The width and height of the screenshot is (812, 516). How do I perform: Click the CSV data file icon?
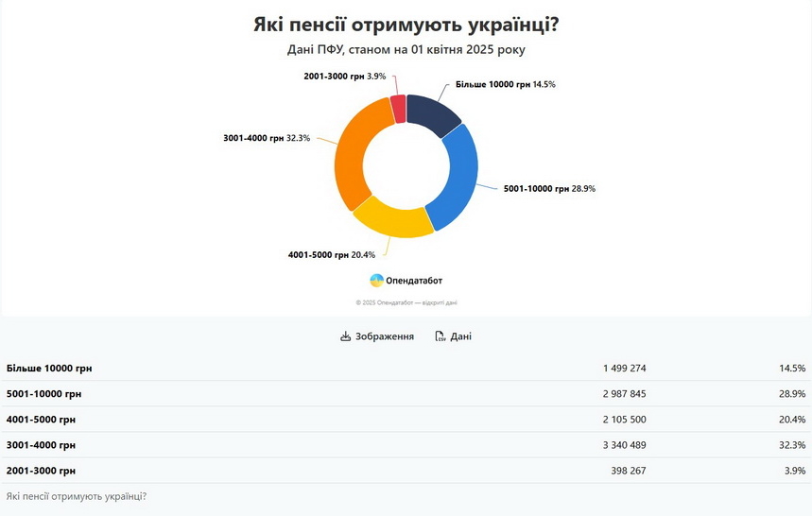[x=441, y=336]
